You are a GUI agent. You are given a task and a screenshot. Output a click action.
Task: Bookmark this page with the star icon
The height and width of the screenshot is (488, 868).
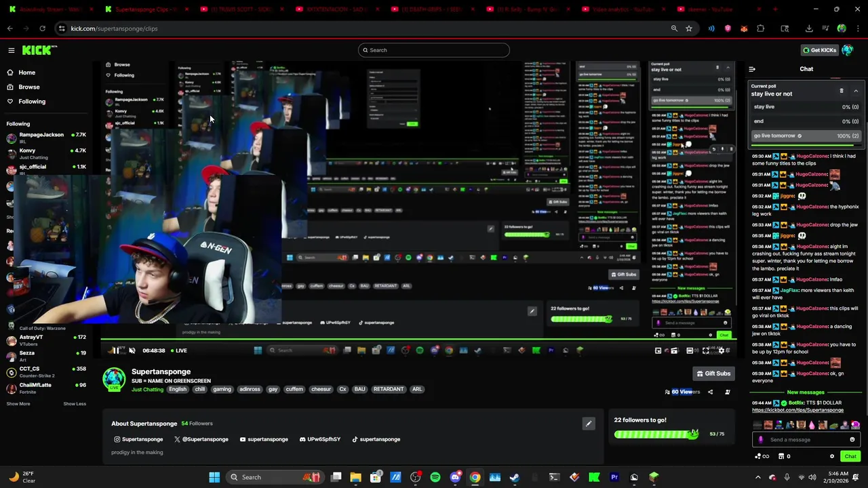689,28
